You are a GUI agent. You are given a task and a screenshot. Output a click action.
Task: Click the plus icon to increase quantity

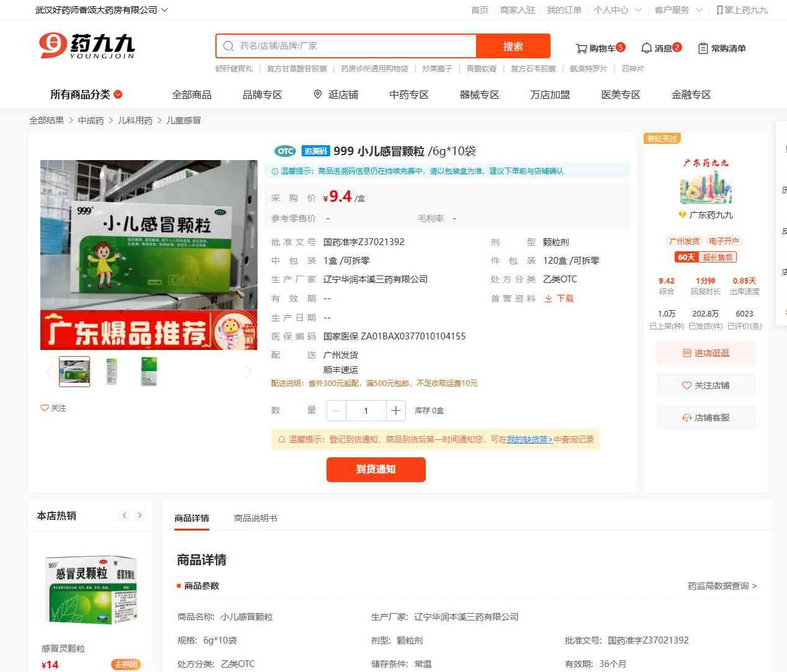395,411
